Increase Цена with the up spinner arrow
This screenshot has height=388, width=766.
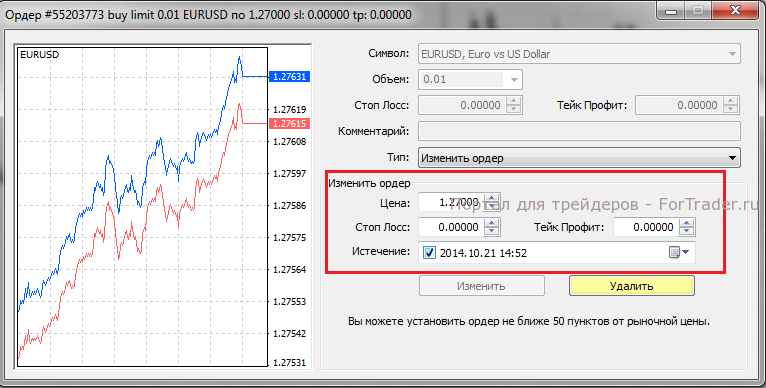click(492, 197)
